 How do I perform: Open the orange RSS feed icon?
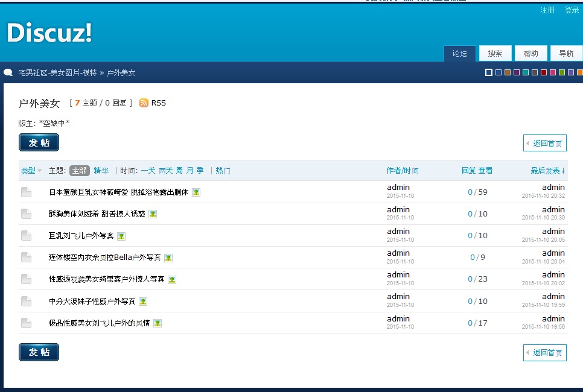click(144, 103)
